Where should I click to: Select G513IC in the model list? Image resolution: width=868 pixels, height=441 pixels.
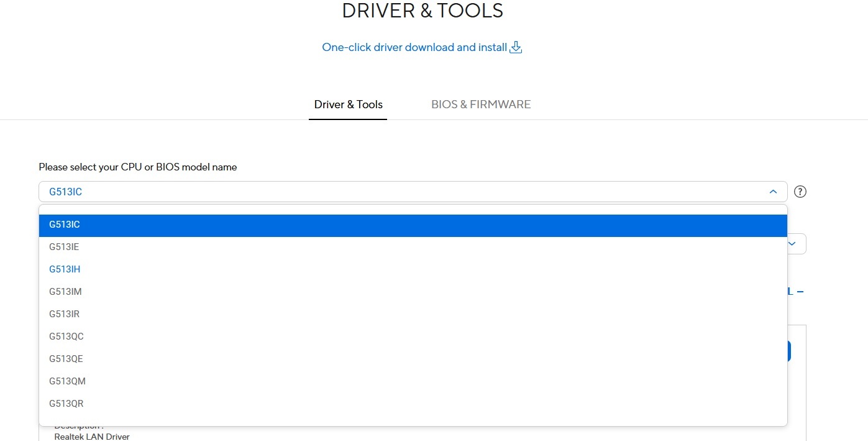tap(413, 226)
